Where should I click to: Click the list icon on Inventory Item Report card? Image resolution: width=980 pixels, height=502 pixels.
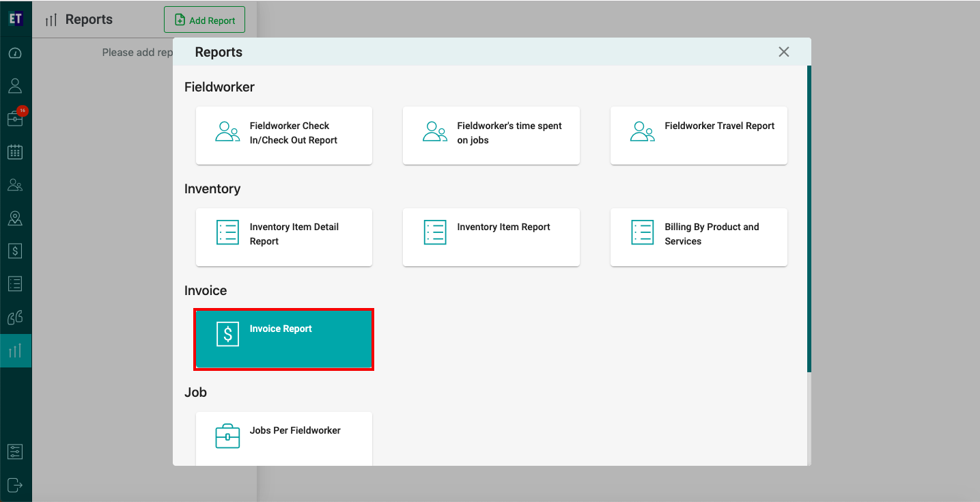[x=435, y=232]
